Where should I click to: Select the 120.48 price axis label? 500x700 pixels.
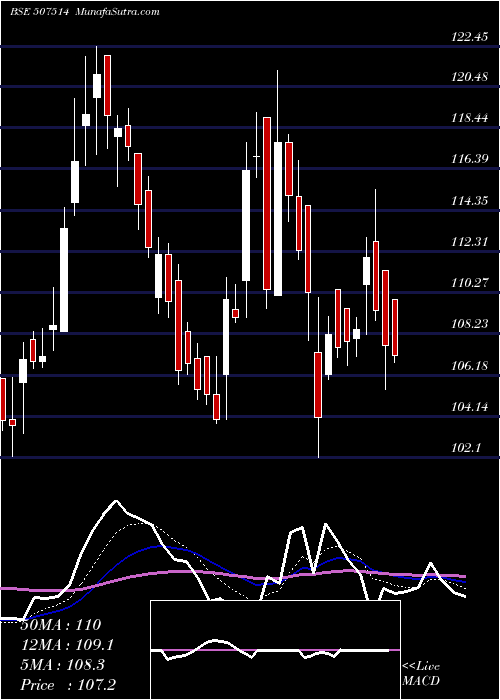(x=470, y=78)
